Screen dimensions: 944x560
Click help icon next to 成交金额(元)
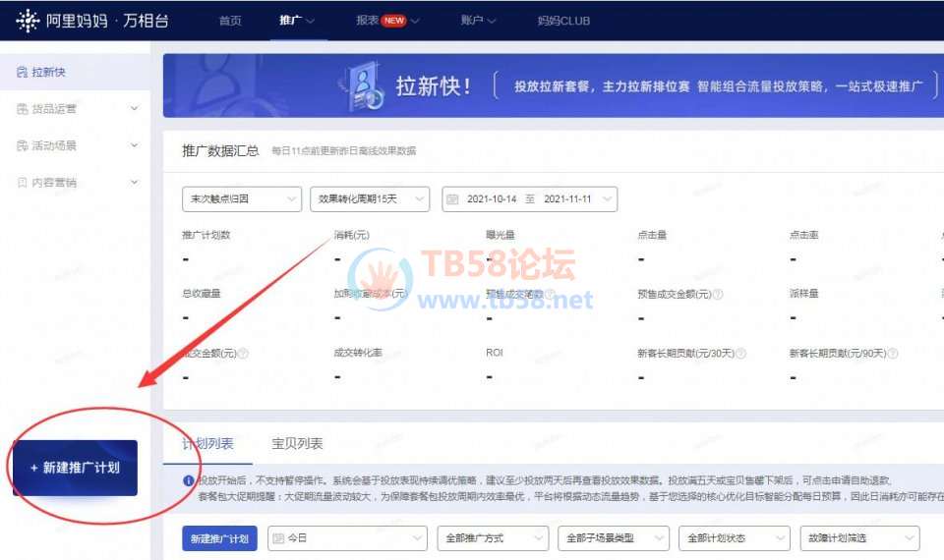coord(243,353)
